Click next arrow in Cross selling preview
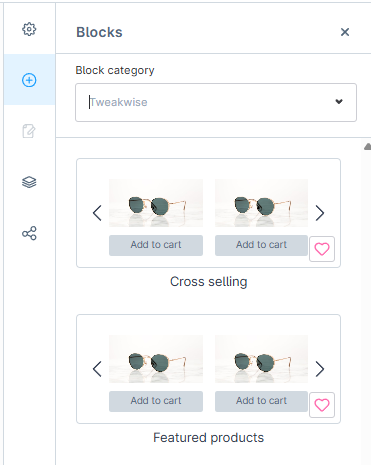 (320, 213)
